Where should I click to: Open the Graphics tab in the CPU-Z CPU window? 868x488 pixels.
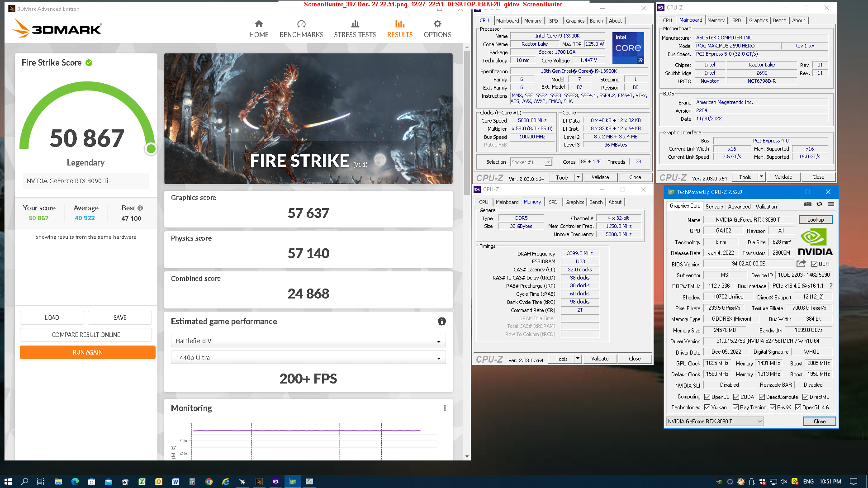(x=575, y=21)
